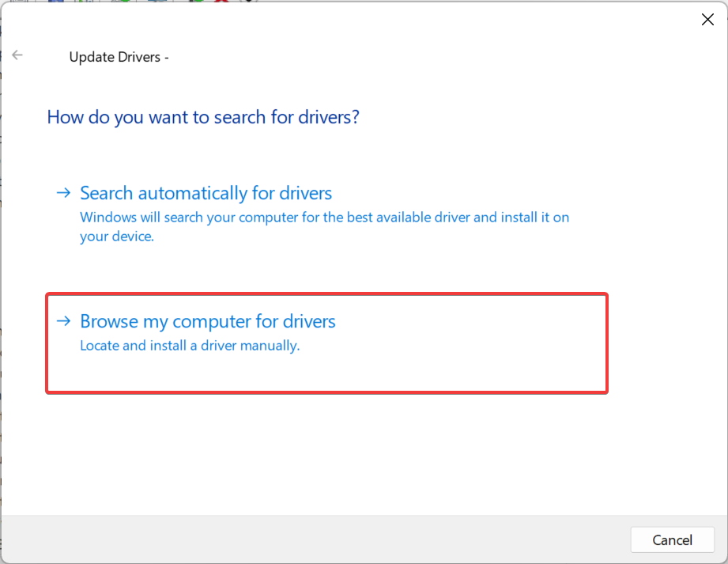Screen dimensions: 728x564
Task: Launch the automatic driver search option
Action: pos(206,192)
